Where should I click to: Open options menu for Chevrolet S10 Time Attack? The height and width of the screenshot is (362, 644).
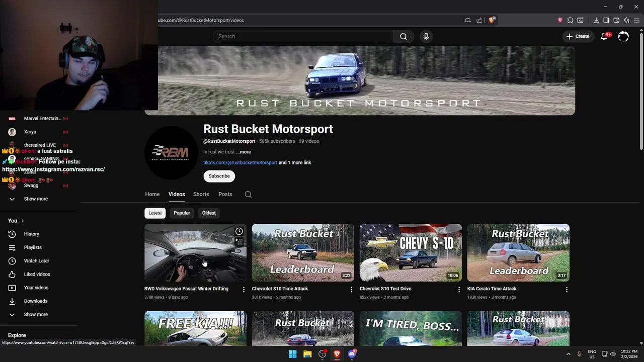(351, 290)
